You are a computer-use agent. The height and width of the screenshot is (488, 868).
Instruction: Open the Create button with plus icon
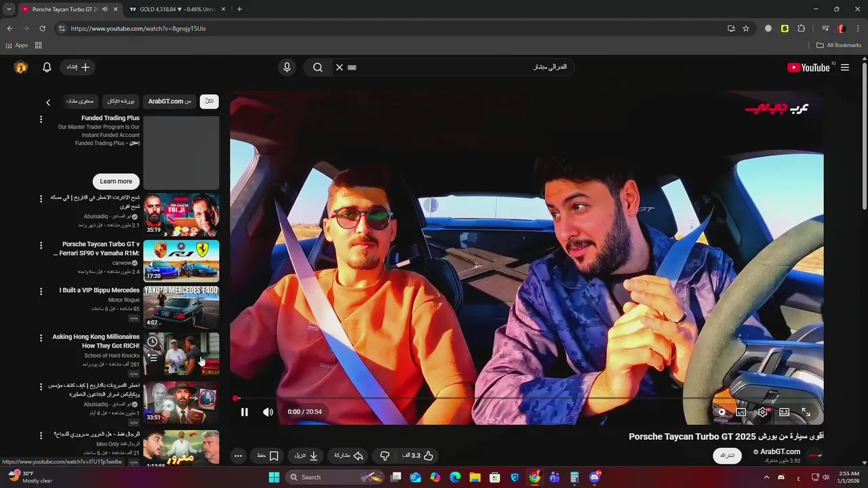[x=78, y=67]
